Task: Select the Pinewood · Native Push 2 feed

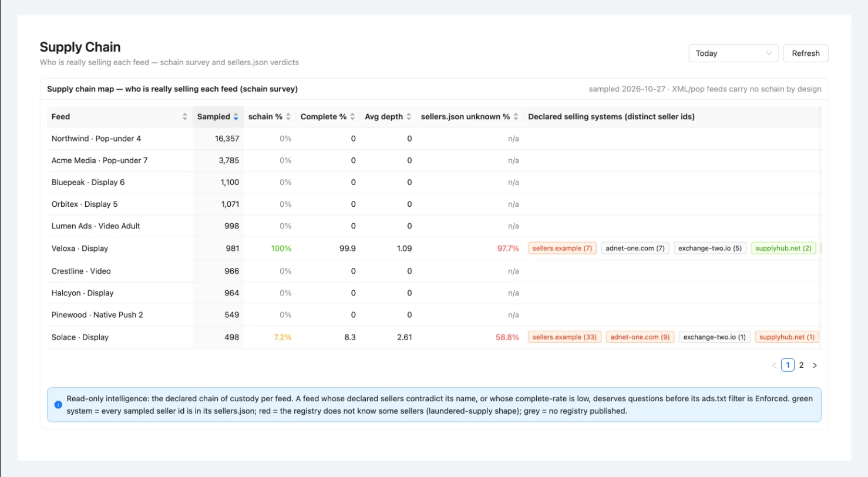Action: click(x=97, y=315)
